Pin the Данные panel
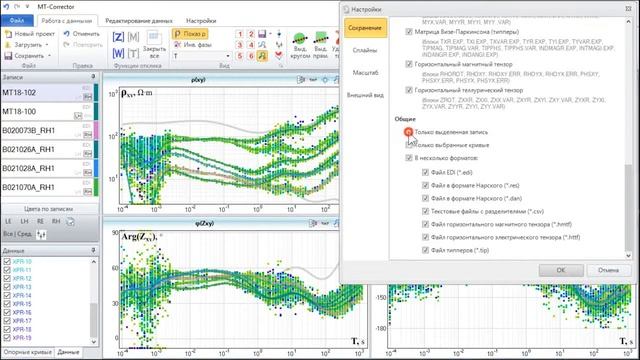The width and height of the screenshot is (640, 360). click(x=93, y=250)
